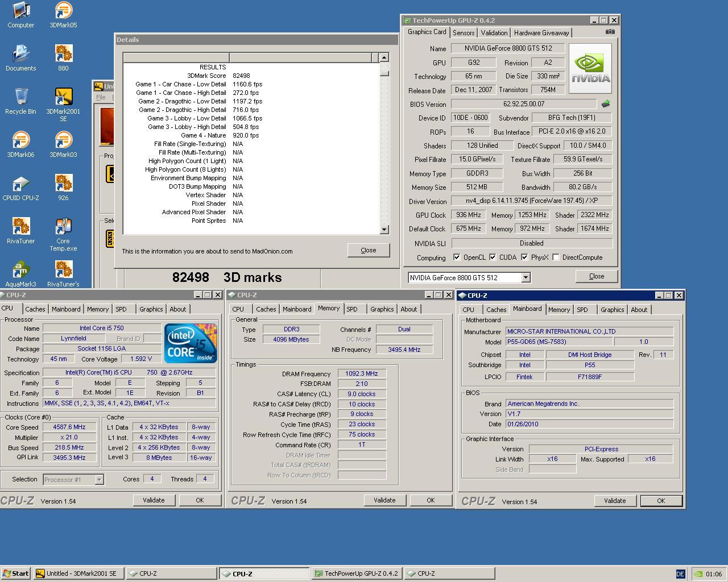Click OK in right CPU-Z window
The width and height of the screenshot is (728, 582).
pos(661,501)
